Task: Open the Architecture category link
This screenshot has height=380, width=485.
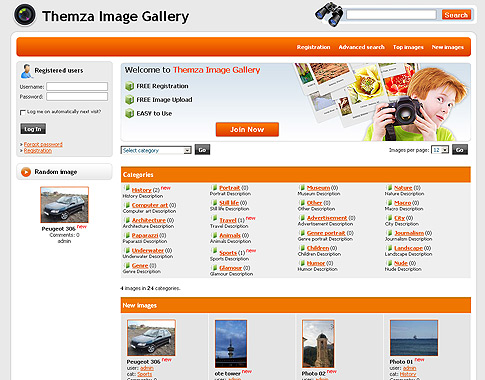Action: pos(149,220)
